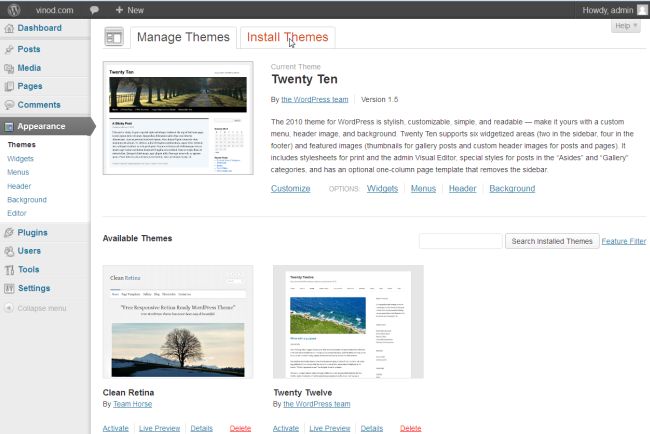Click Widgets link in theme options
Screen dimensions: 650x434
[382, 189]
